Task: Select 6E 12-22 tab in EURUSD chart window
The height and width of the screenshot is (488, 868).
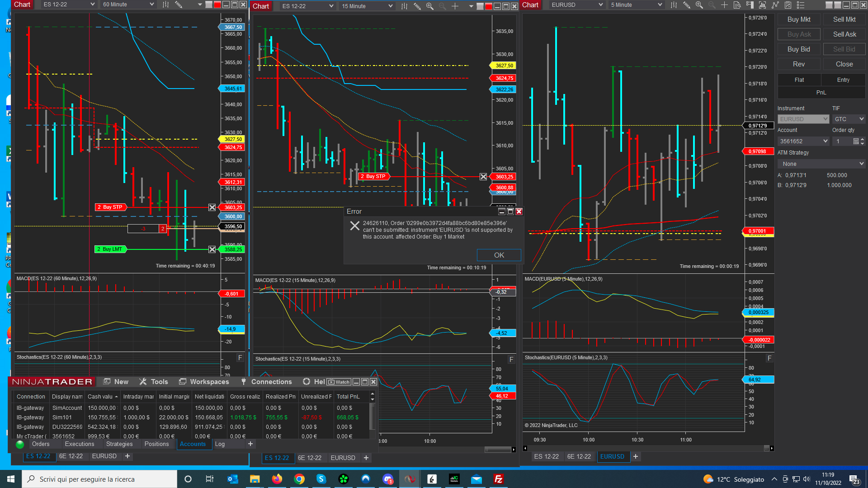Action: click(x=579, y=457)
